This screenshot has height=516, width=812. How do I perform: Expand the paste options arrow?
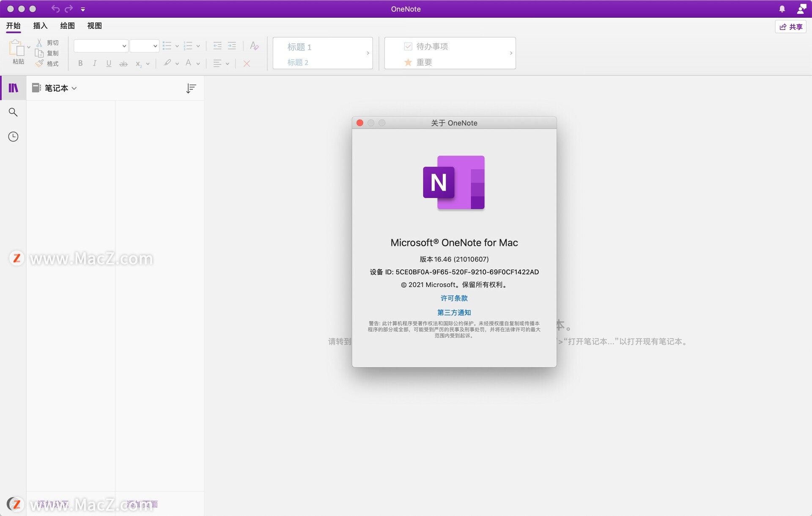29,47
